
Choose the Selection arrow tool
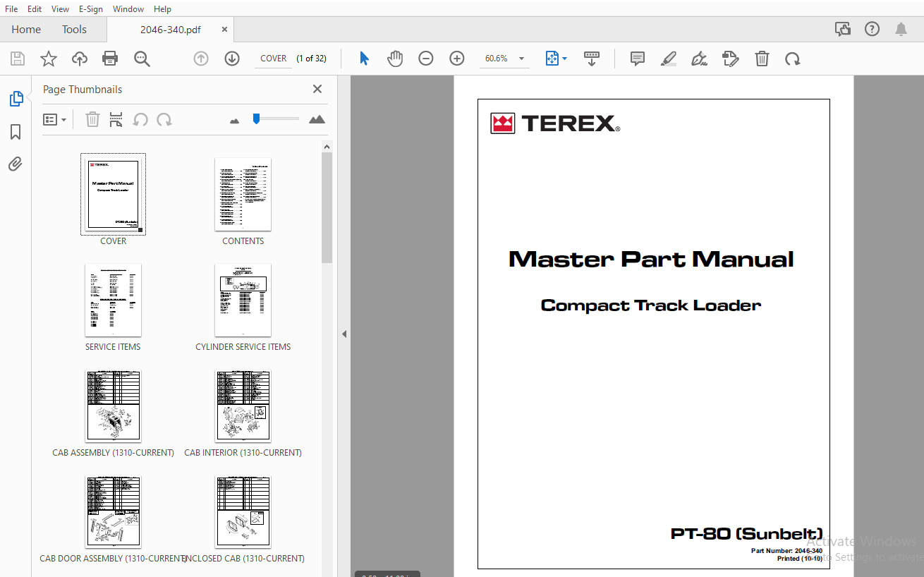tap(364, 59)
